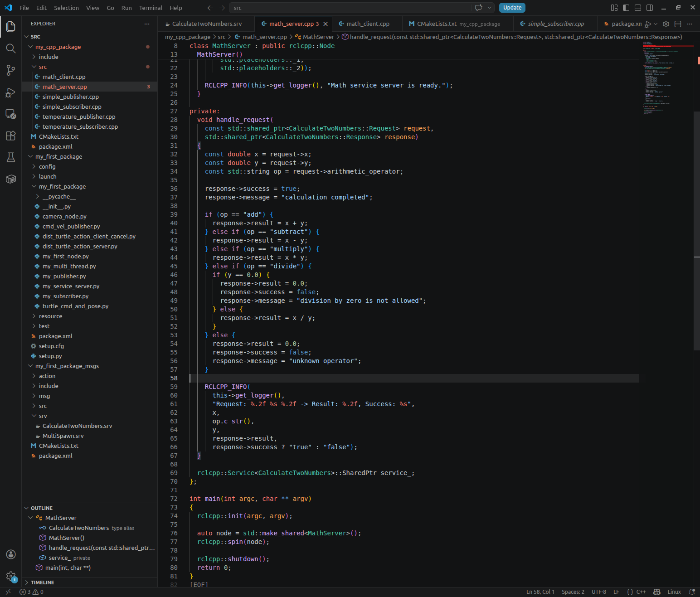Collapse MathServer in the Outline
The height and width of the screenshot is (597, 700).
(31, 518)
